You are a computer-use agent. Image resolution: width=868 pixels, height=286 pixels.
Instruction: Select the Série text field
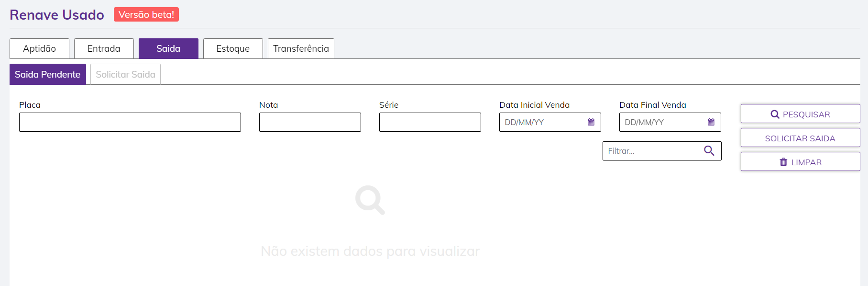(x=430, y=122)
